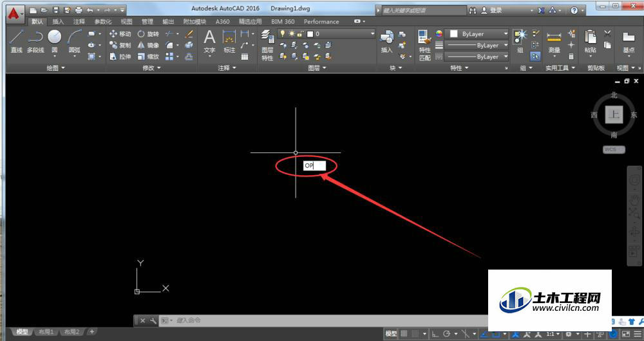This screenshot has height=341, width=644.
Task: Click the 旋转 rotate tool
Action: pyautogui.click(x=148, y=34)
